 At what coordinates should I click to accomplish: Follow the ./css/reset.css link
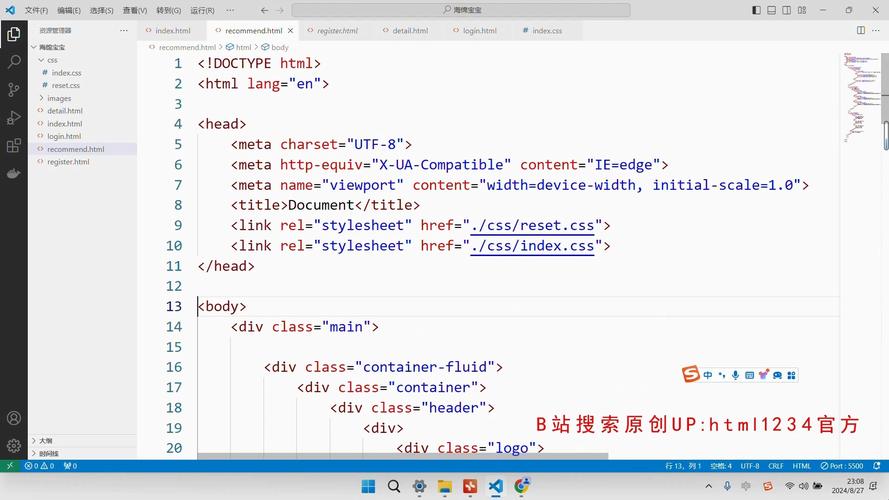point(532,226)
